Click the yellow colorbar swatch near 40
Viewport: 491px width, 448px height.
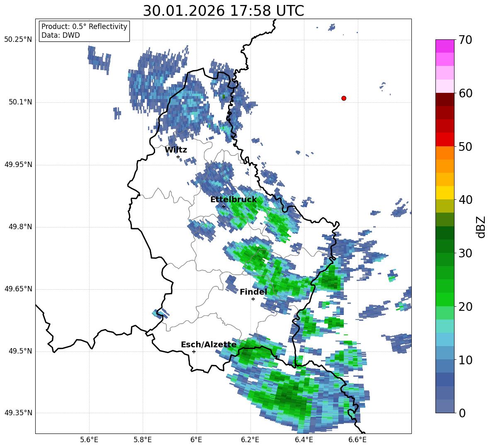click(x=445, y=193)
